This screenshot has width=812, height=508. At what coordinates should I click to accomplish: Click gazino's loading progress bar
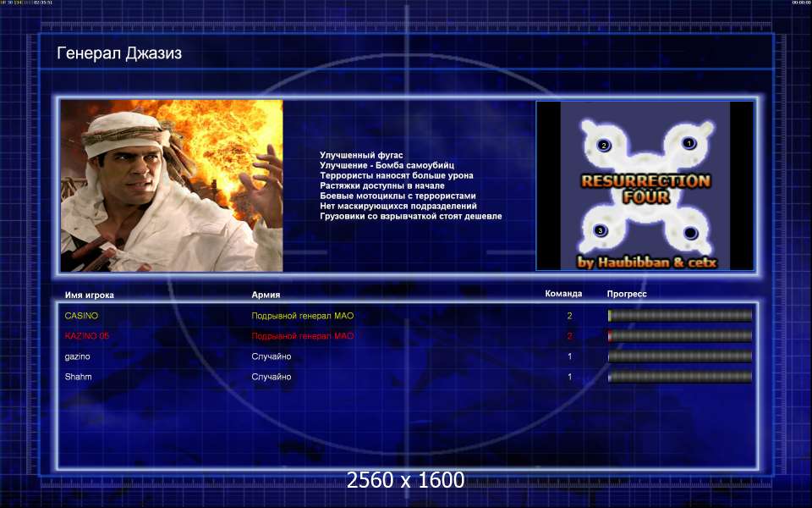[x=680, y=356]
